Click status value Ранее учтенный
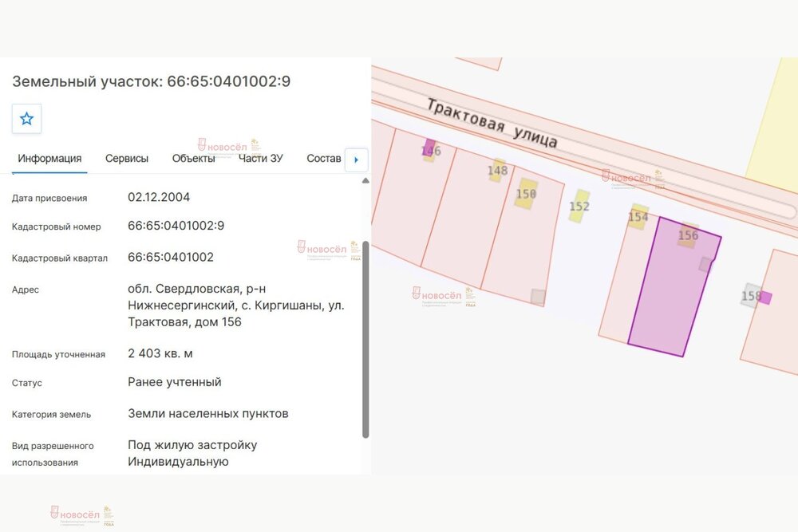 pyautogui.click(x=175, y=382)
